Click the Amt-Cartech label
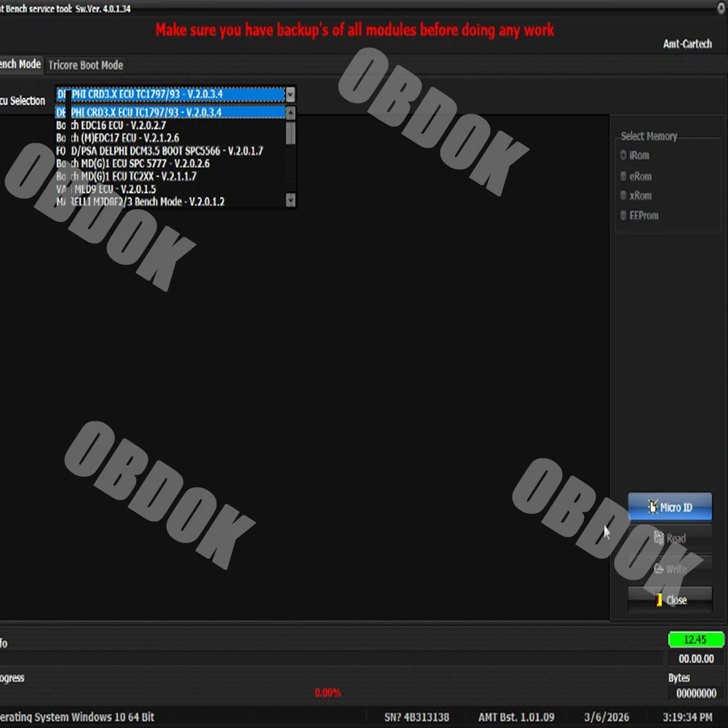The height and width of the screenshot is (728, 728). (x=687, y=44)
